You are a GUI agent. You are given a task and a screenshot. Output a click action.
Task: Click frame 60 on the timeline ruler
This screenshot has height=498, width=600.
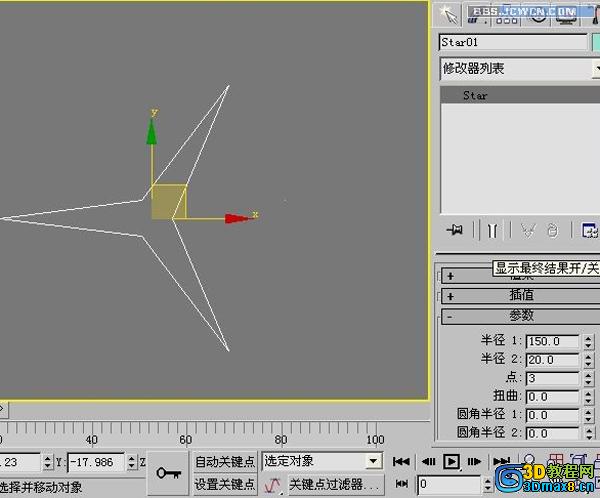(x=186, y=440)
